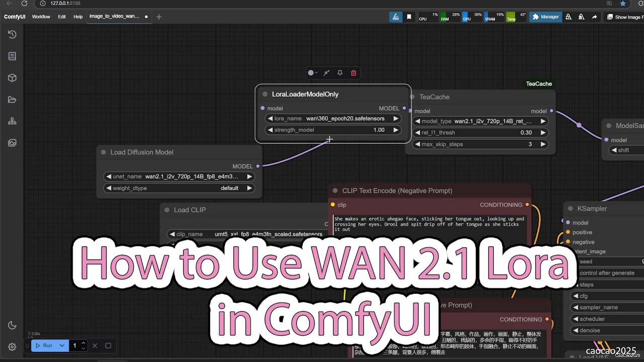Click CONDITIONING output of Negative Prompt node
The image size is (644, 362).
527,205
